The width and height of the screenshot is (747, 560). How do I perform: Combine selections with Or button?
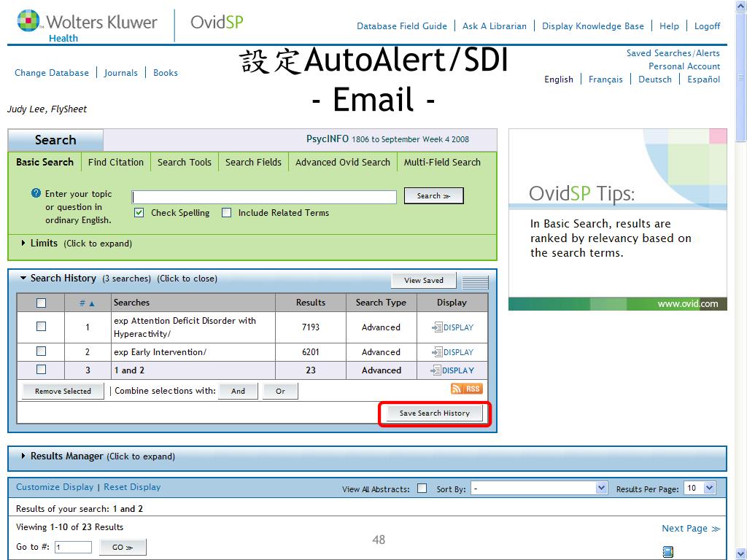(x=280, y=391)
